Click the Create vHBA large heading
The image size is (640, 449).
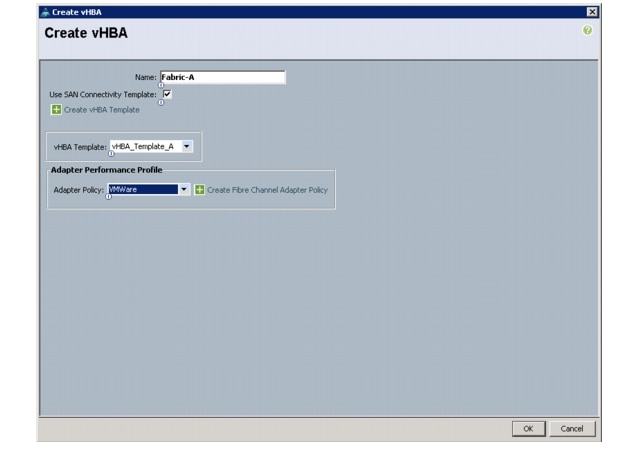86,33
